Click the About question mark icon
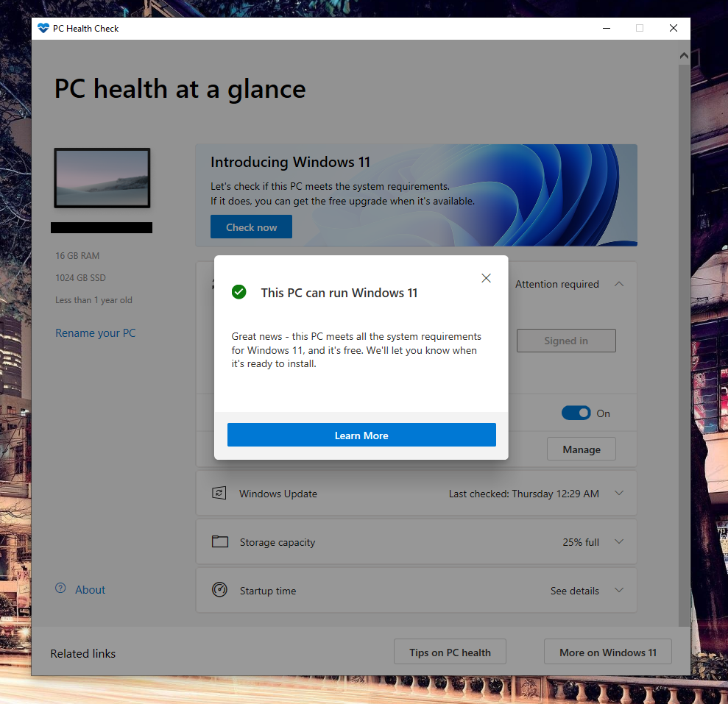This screenshot has width=728, height=704. [x=60, y=589]
